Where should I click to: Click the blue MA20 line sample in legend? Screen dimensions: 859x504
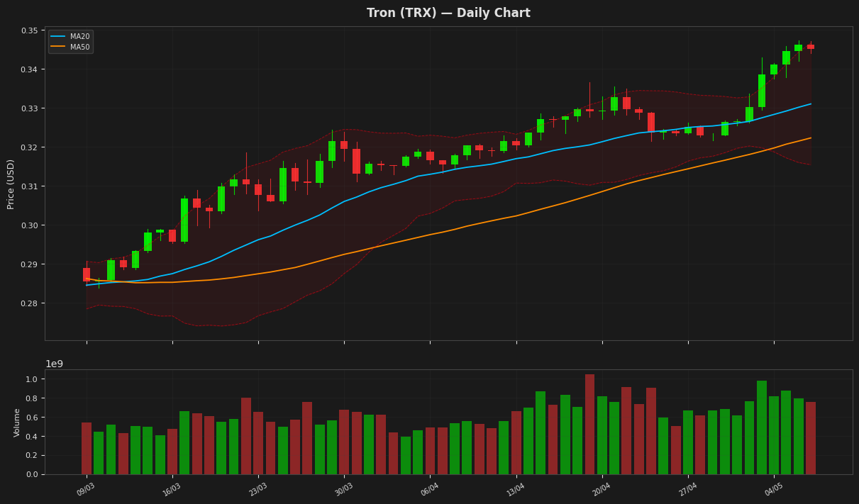coord(58,37)
